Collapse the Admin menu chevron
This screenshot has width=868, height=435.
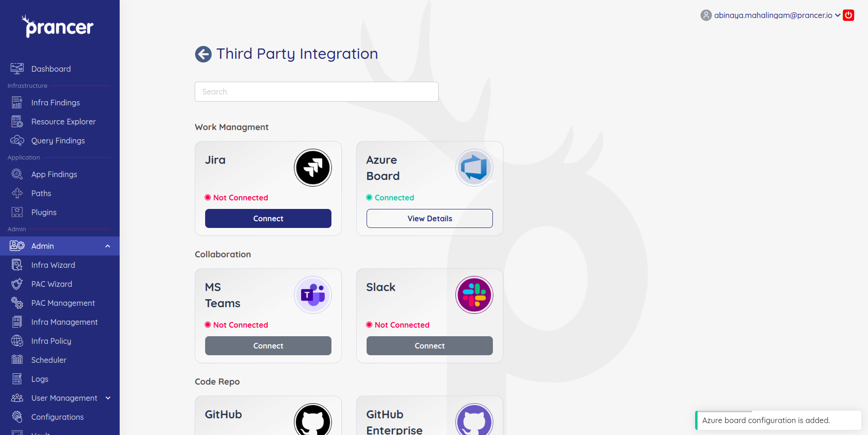[108, 246]
